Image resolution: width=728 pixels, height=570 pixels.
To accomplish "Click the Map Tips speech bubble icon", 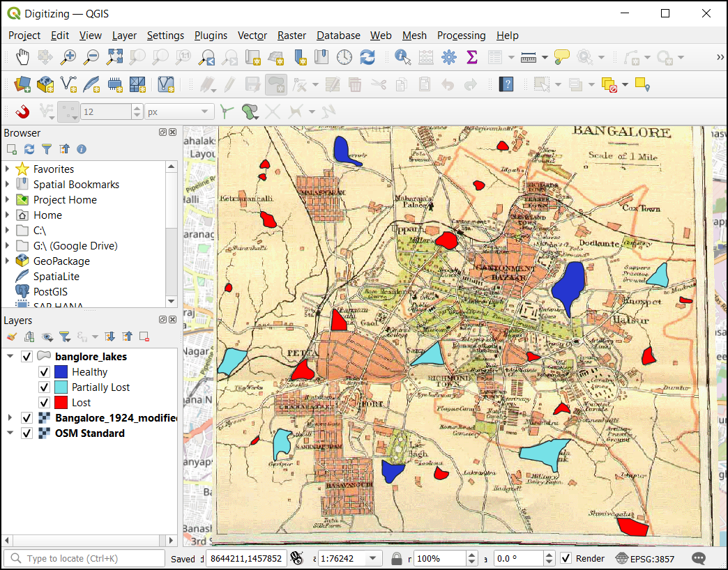I will tap(562, 58).
